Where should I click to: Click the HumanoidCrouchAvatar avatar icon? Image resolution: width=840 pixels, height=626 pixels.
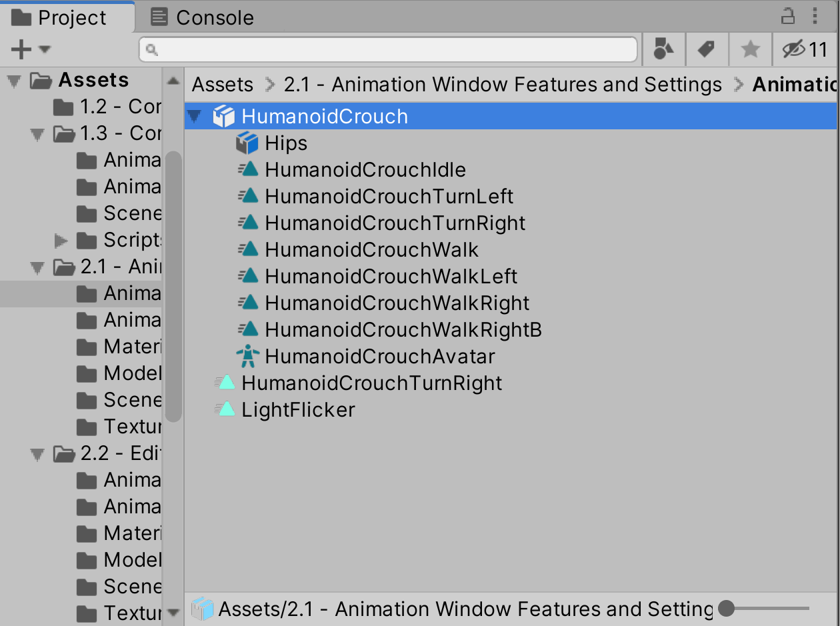[248, 357]
